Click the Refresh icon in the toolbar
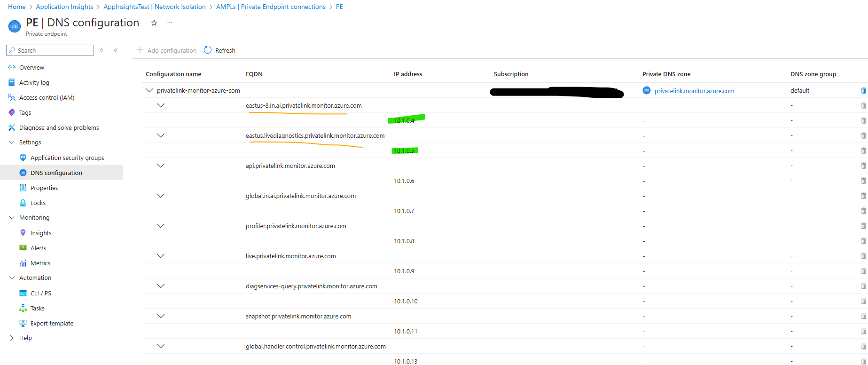Viewport: 868px width, 365px height. [208, 50]
